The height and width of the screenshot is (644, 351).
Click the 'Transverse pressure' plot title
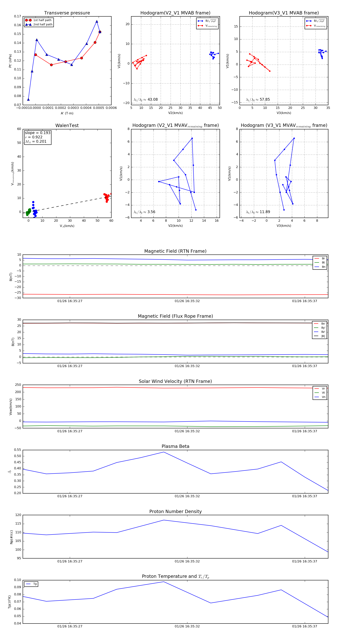pos(67,13)
